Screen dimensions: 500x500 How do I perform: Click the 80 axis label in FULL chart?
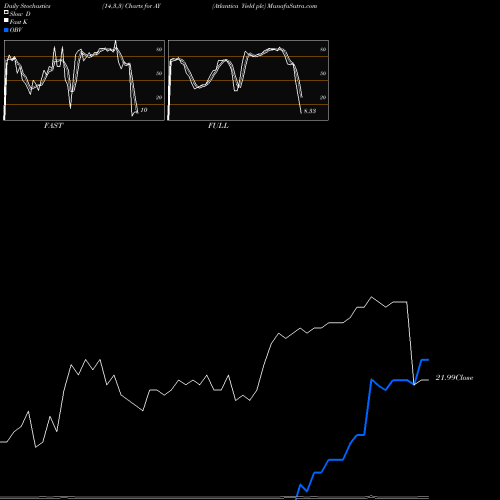click(x=323, y=49)
